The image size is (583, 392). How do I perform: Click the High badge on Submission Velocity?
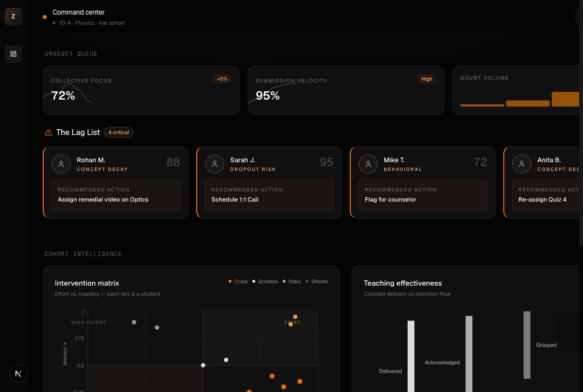pyautogui.click(x=427, y=79)
